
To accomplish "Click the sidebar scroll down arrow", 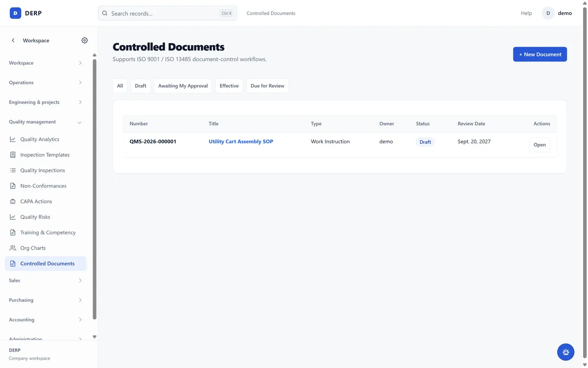I will click(x=95, y=337).
